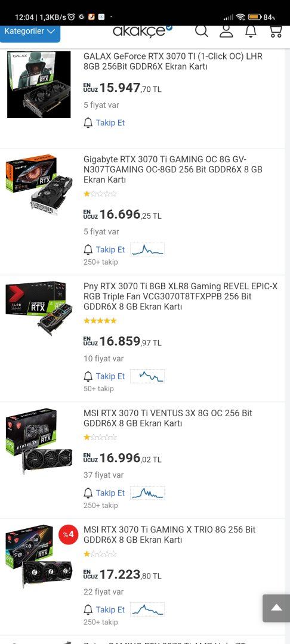Open notifications bell in header

pyautogui.click(x=251, y=31)
